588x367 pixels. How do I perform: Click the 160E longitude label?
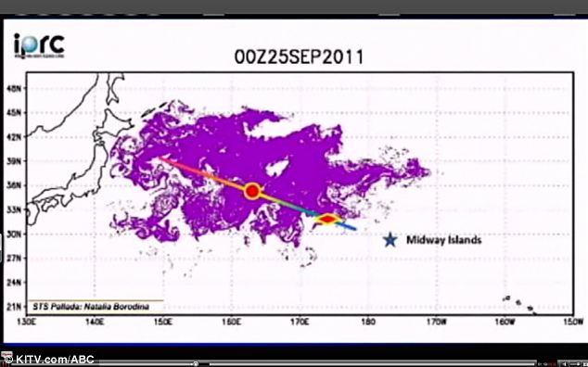(x=231, y=322)
